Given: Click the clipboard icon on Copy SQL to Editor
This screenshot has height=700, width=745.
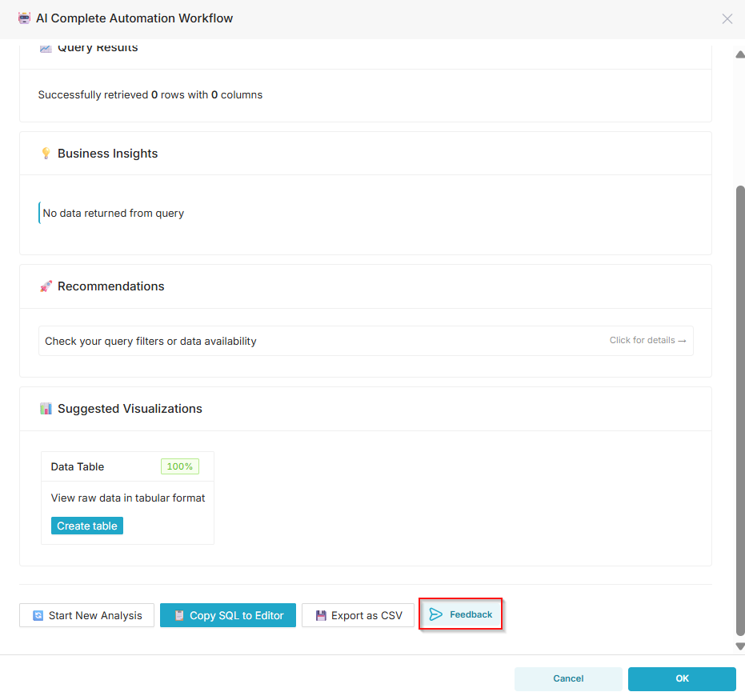Looking at the screenshot, I should click(179, 615).
